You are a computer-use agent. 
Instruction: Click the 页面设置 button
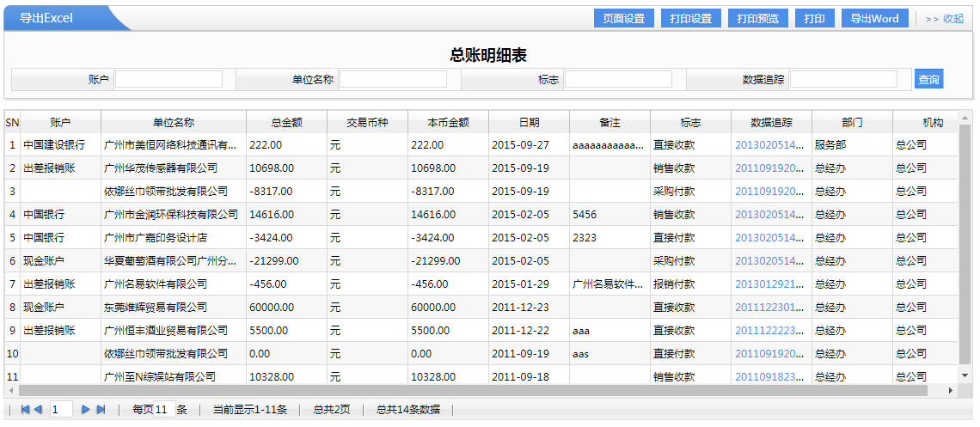pyautogui.click(x=623, y=19)
